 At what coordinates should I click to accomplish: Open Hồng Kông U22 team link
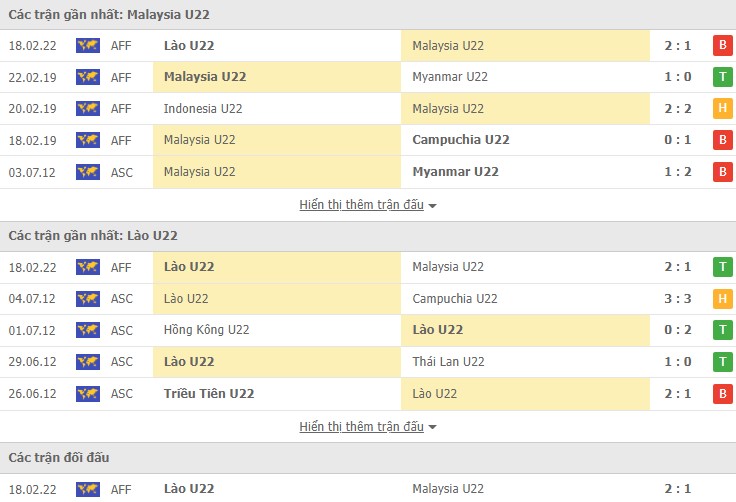(207, 330)
